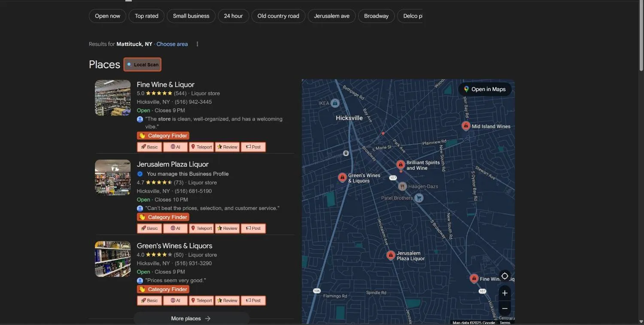
Task: Click the Fine Wine & Liquor 544 reviews count
Action: coord(180,93)
